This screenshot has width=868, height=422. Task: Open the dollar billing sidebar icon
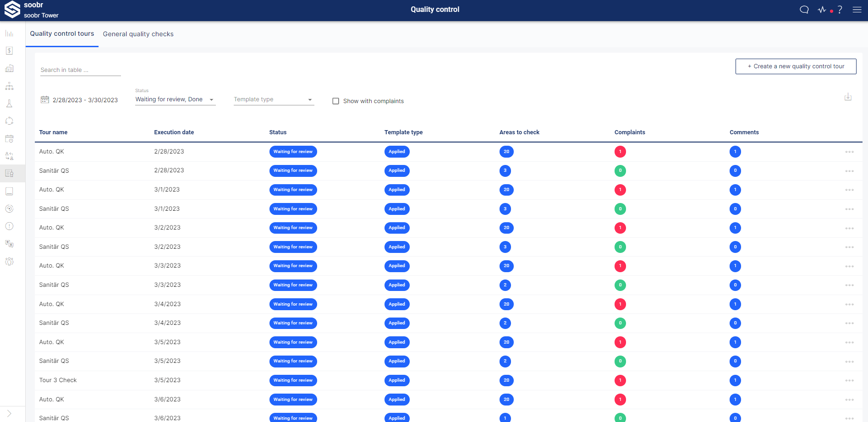(9, 51)
